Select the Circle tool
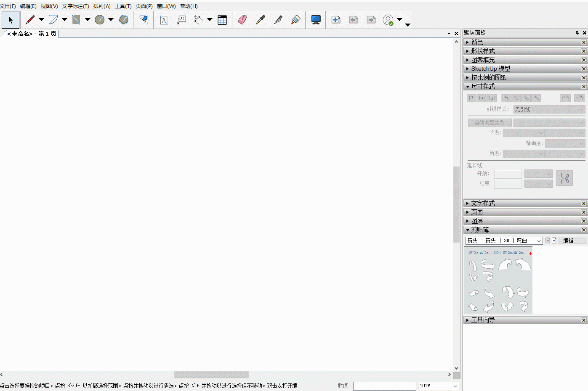Screen dimensions: 588x391 coord(100,20)
